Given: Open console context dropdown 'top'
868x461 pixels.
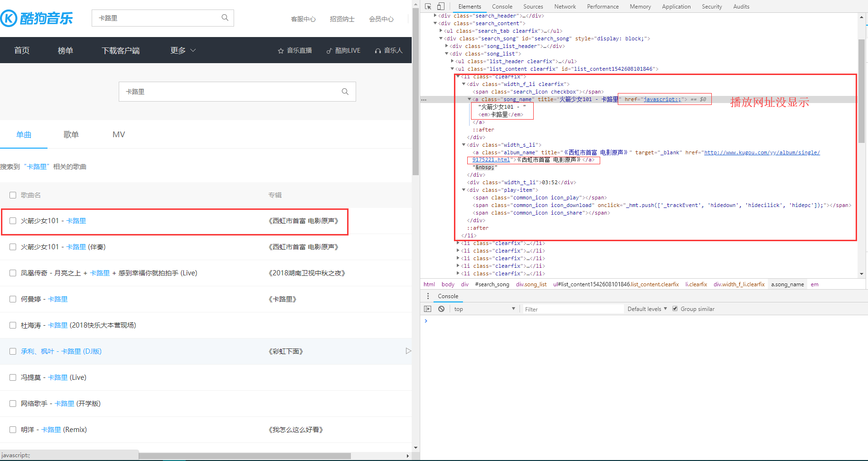Looking at the screenshot, I should pyautogui.click(x=484, y=309).
